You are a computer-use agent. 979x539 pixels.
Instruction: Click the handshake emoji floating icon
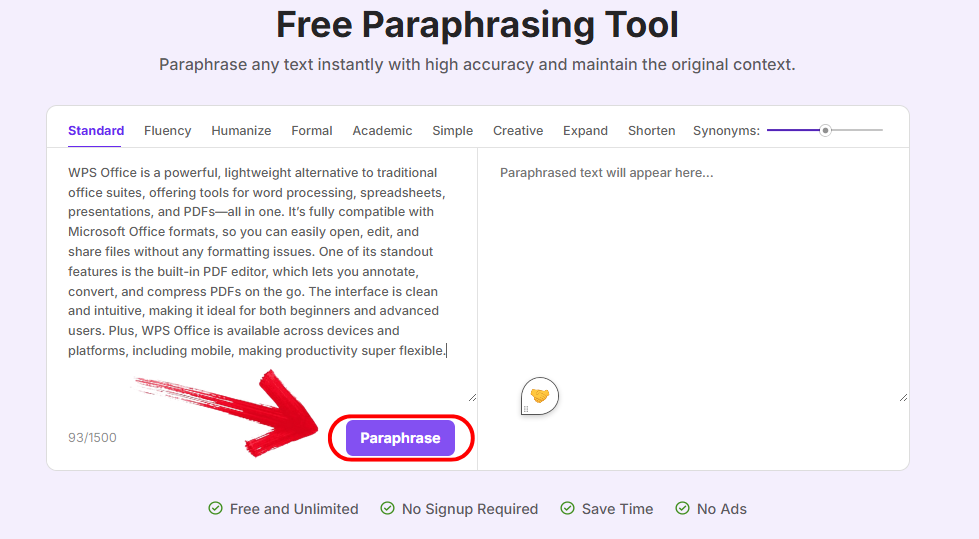(x=540, y=396)
